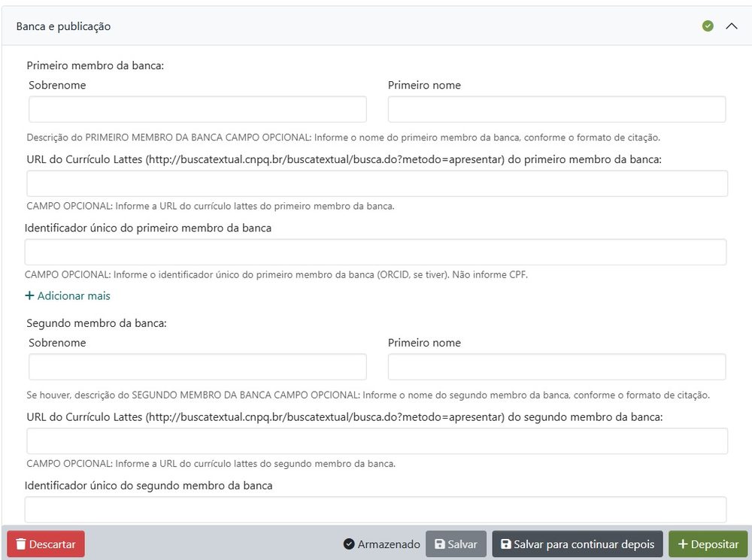Focus the second member Sobrenome field
This screenshot has height=560, width=752.
(x=198, y=367)
